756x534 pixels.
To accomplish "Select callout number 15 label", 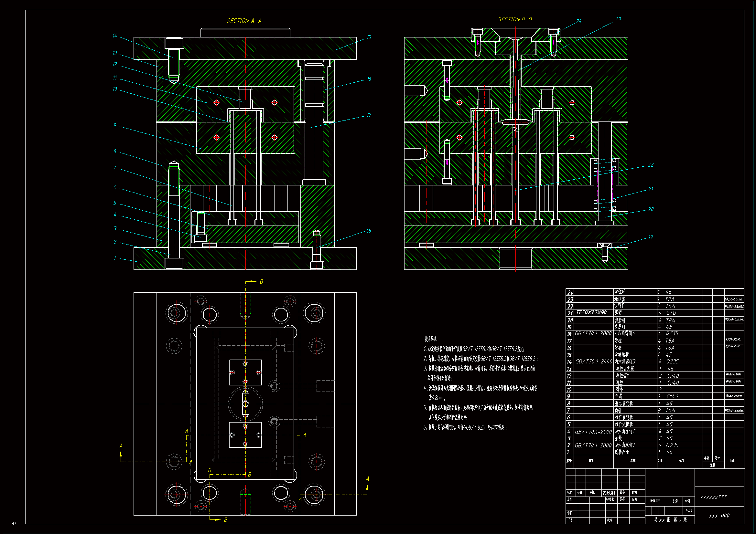I will (x=369, y=37).
